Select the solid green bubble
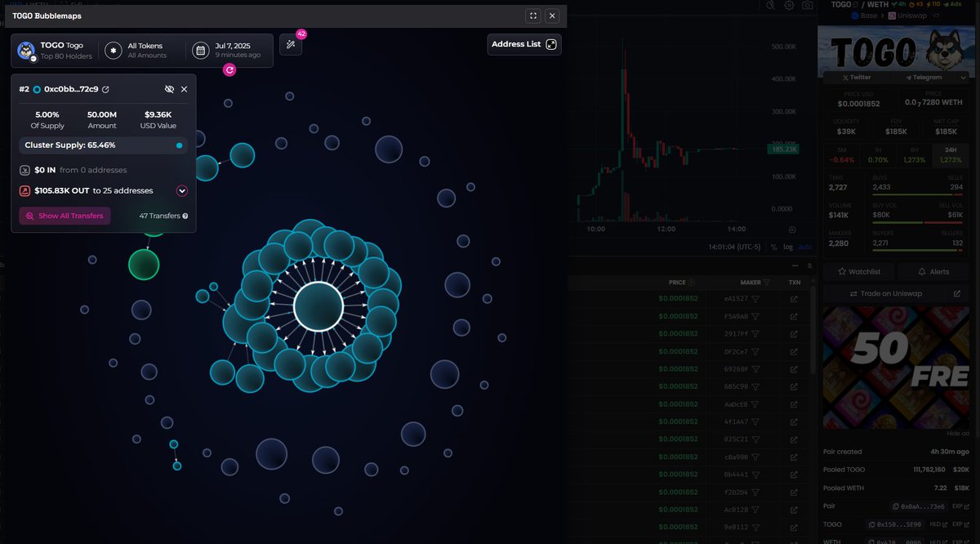Screen dimensions: 980x544 [x=144, y=265]
